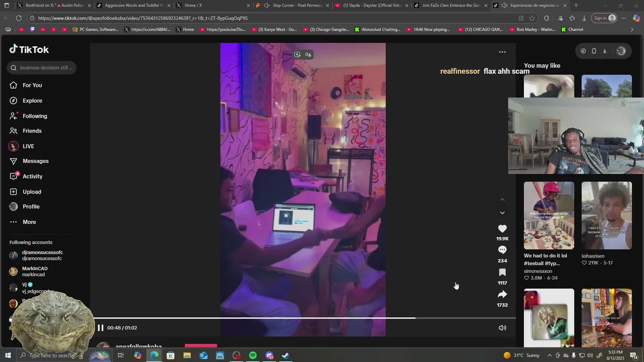Click the TikTok search field
Viewport: 644px width, 362px height.
coord(42,67)
